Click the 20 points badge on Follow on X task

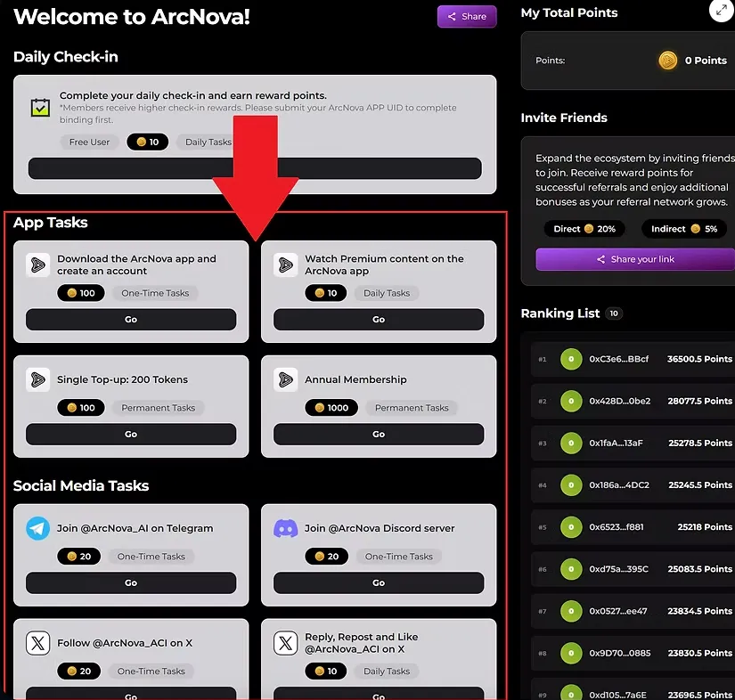point(78,672)
